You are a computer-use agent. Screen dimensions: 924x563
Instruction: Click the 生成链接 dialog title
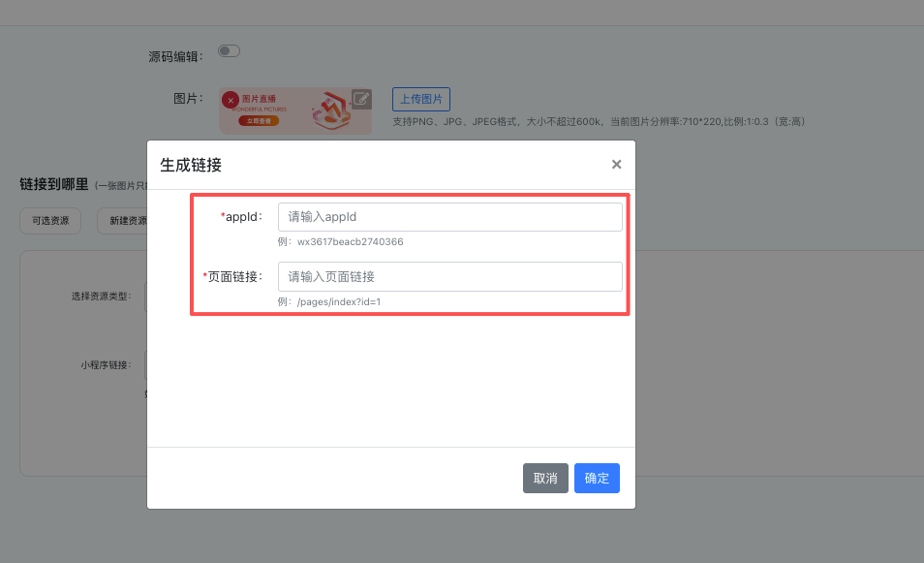tap(191, 166)
